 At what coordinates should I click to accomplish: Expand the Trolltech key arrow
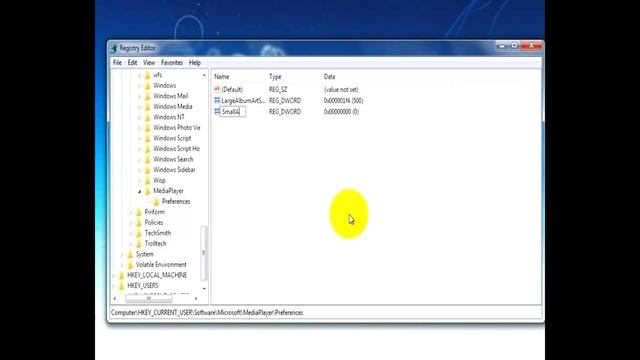(131, 244)
